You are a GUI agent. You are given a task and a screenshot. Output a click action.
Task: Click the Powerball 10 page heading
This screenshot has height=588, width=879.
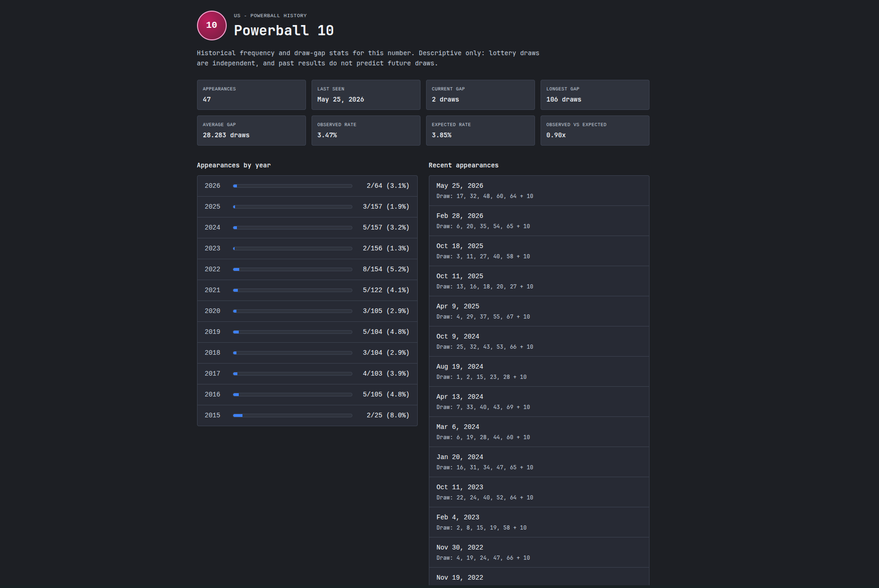tap(284, 31)
